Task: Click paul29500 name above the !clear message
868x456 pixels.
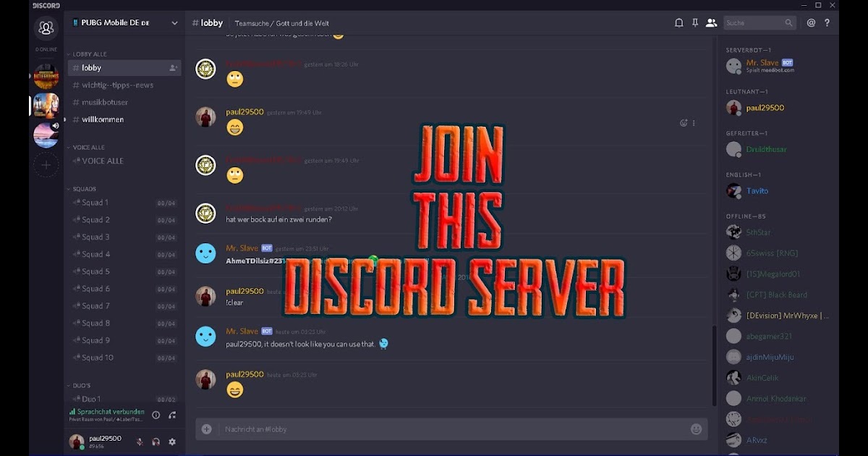Action: point(244,291)
